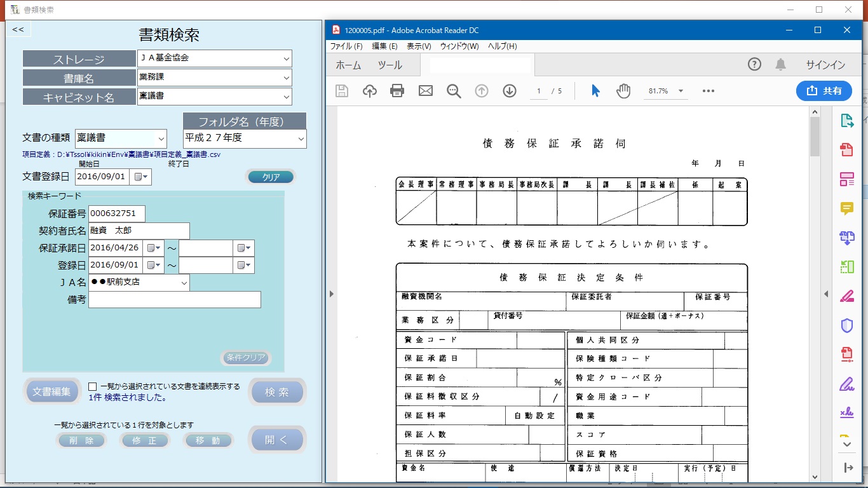Image resolution: width=868 pixels, height=488 pixels.
Task: Open the Protect shield tool in sidebar
Action: coord(846,326)
